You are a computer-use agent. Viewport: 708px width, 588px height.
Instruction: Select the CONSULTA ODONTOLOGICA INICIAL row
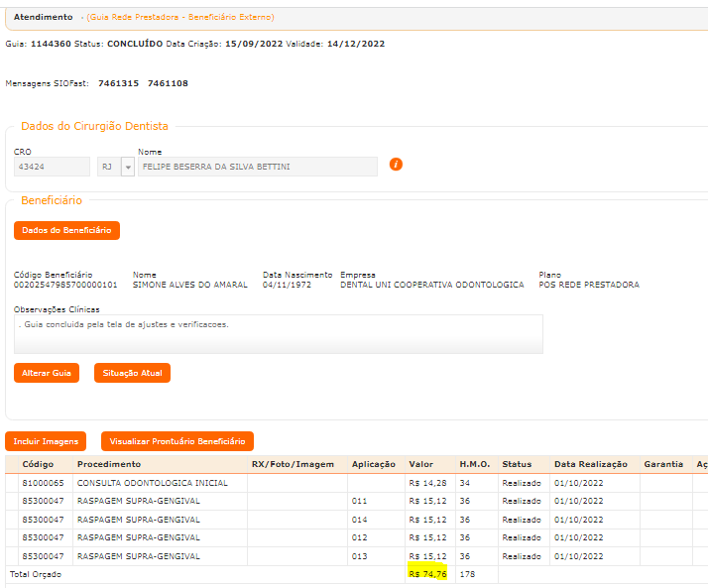click(x=152, y=483)
